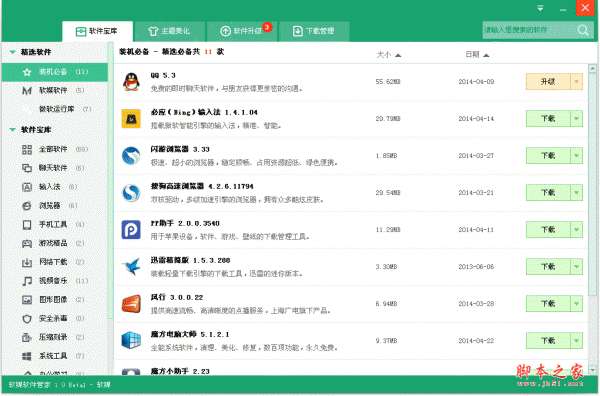
Task: Focus the software search input field
Action: click(530, 30)
